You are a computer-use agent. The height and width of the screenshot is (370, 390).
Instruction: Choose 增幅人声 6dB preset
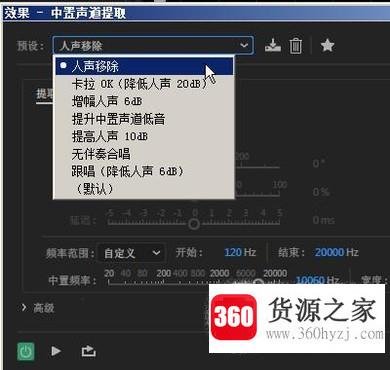pos(144,101)
